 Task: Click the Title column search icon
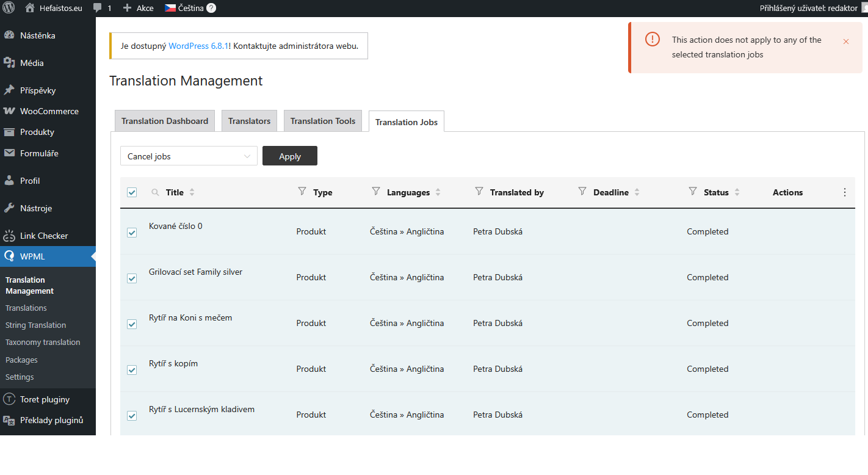[x=155, y=192]
